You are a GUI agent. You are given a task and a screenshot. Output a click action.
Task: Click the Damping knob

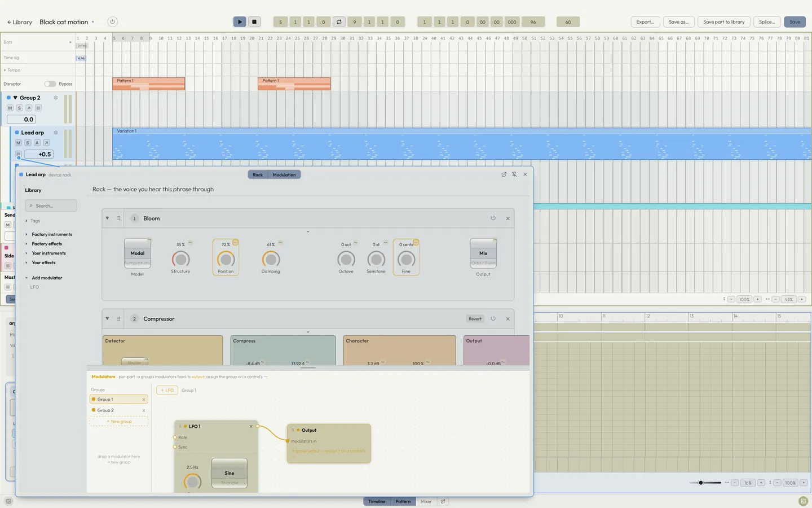271,259
